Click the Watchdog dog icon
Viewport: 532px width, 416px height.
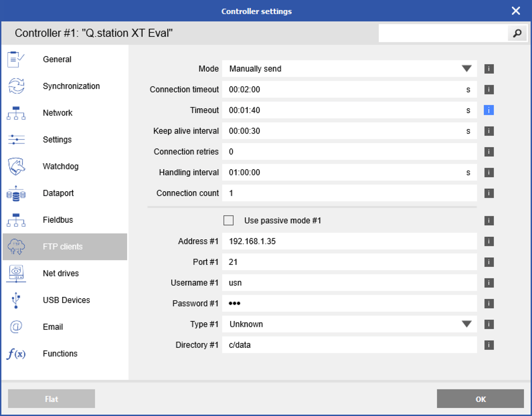[x=16, y=166]
